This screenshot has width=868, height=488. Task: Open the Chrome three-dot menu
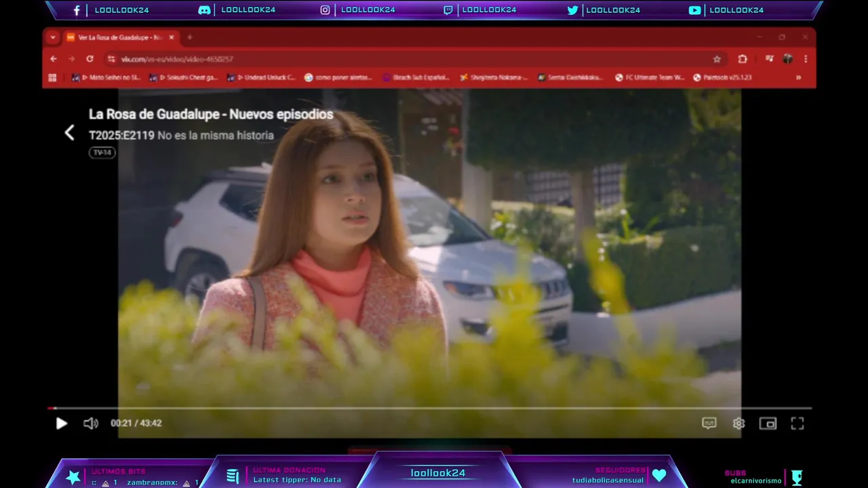(805, 59)
